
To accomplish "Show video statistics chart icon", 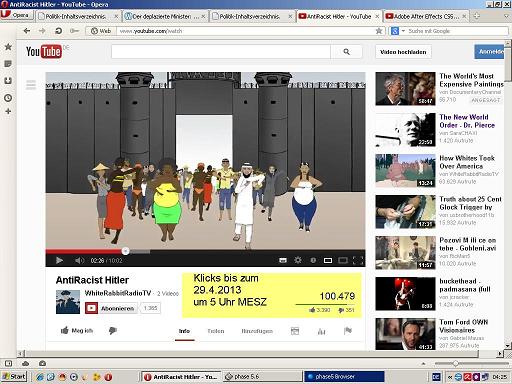I will pyautogui.click(x=321, y=331).
